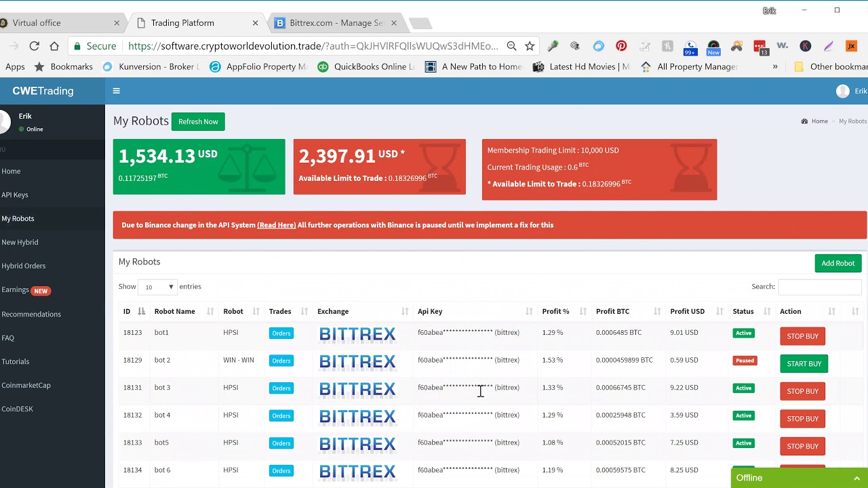Click the Read Here link in alert
This screenshot has width=868, height=488.
[x=276, y=225]
